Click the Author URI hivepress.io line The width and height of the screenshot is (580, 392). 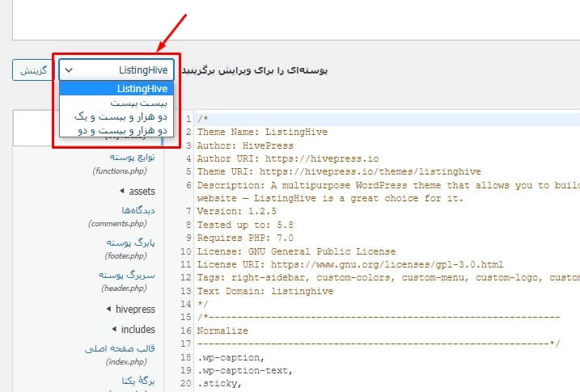pos(288,158)
